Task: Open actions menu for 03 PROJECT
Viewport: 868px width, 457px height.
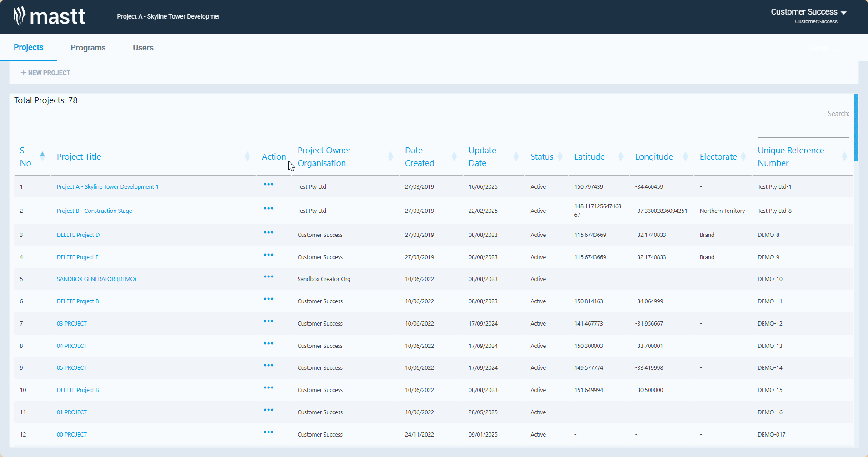Action: (269, 321)
